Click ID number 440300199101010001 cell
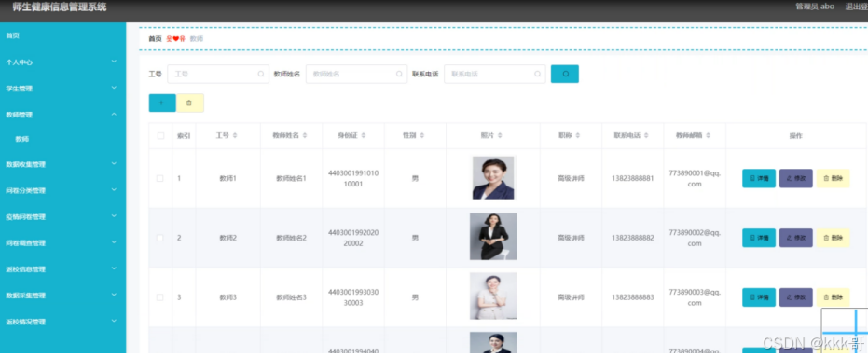This screenshot has height=358, width=868. [353, 179]
